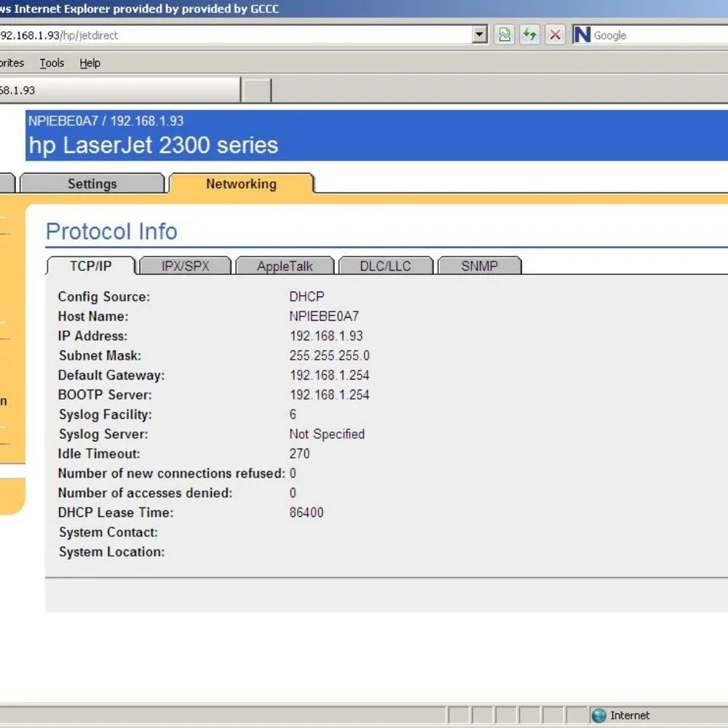Viewport: 728px width, 728px height.
Task: Click the page compatibility icon beside the address bar
Action: [505, 35]
